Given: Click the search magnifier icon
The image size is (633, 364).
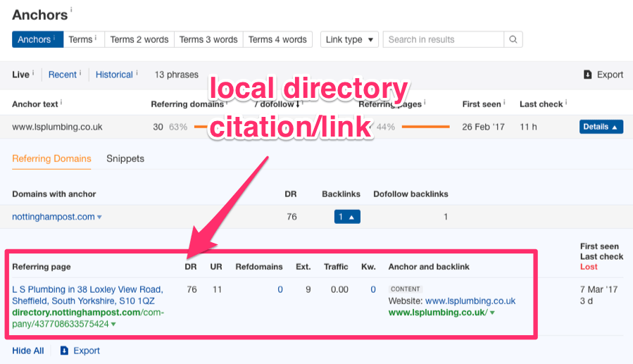Looking at the screenshot, I should pos(513,39).
